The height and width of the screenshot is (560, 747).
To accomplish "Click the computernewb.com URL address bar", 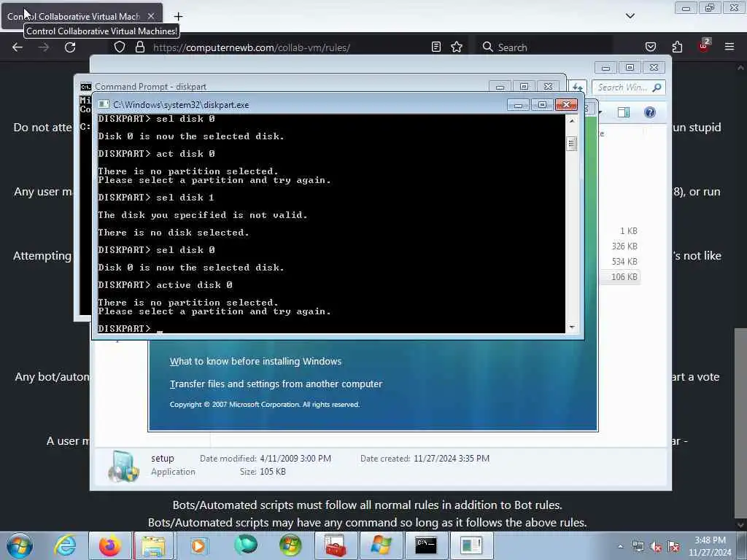I will 252,47.
